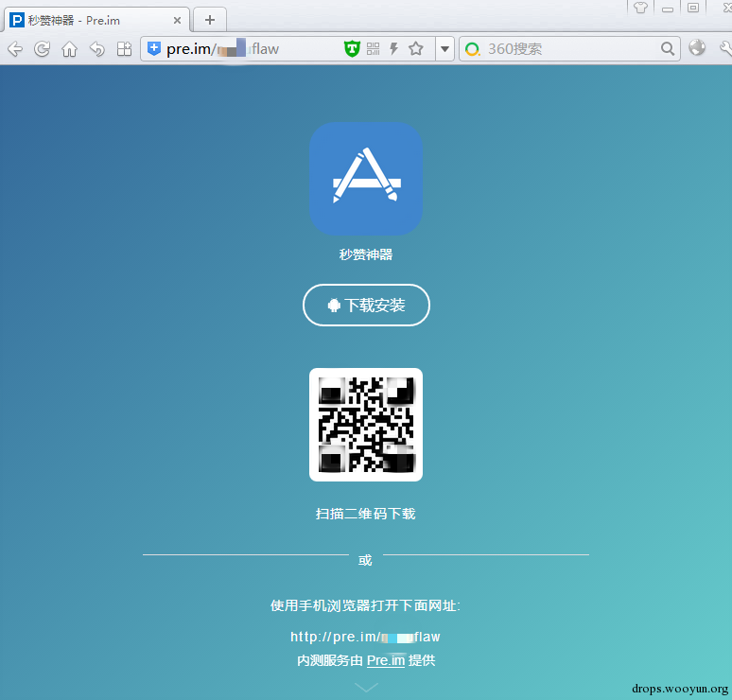Reload the page with the refresh icon
This screenshot has width=732, height=700.
[x=42, y=48]
